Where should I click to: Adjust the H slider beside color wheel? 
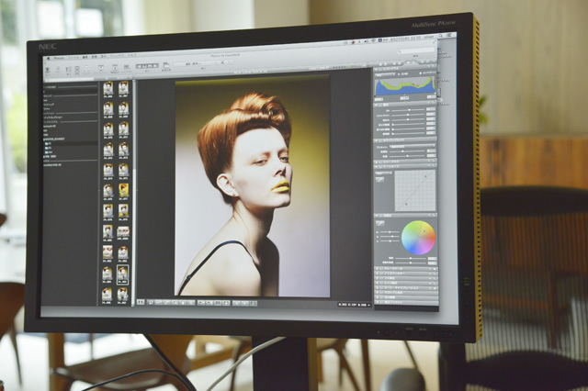pos(390,232)
